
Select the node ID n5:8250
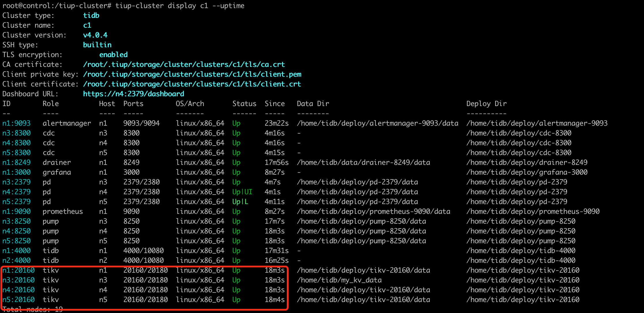coord(16,241)
